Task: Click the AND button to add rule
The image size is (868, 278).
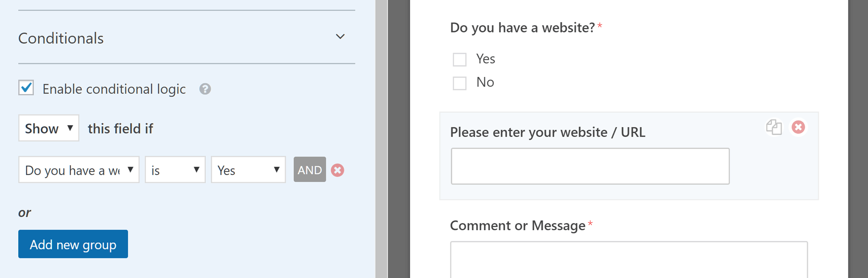Action: pyautogui.click(x=310, y=169)
